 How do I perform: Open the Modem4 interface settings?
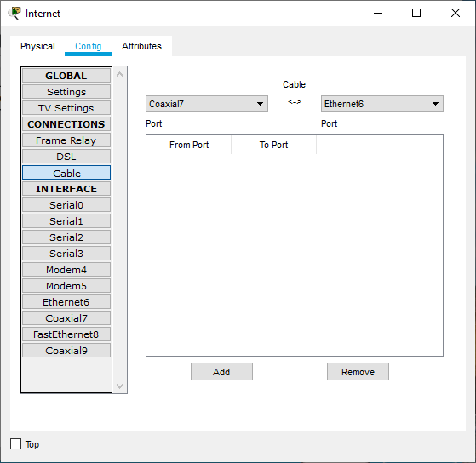click(x=66, y=270)
